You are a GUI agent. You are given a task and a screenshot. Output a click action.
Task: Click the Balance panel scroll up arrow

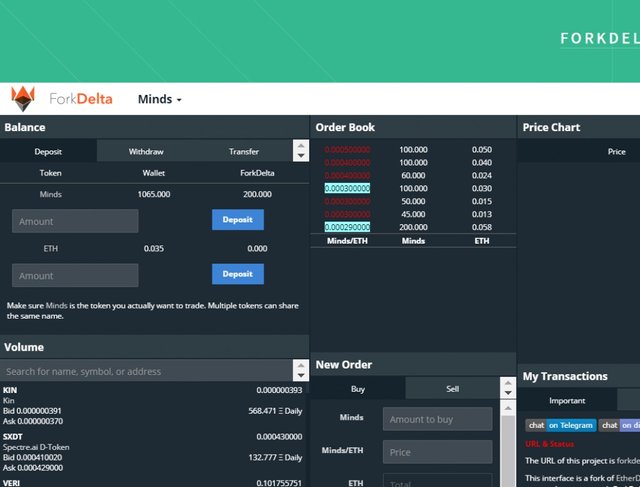[301, 146]
